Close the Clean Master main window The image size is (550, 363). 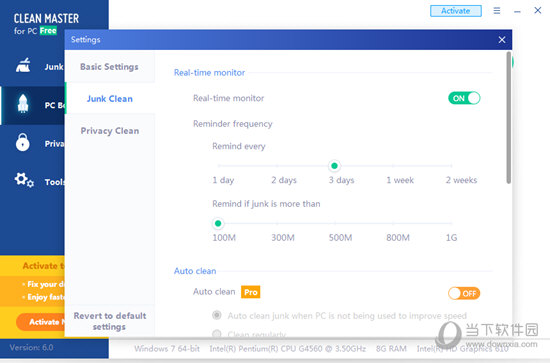pos(537,11)
